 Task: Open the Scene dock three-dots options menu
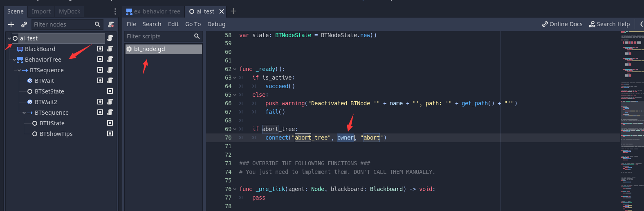tap(115, 11)
